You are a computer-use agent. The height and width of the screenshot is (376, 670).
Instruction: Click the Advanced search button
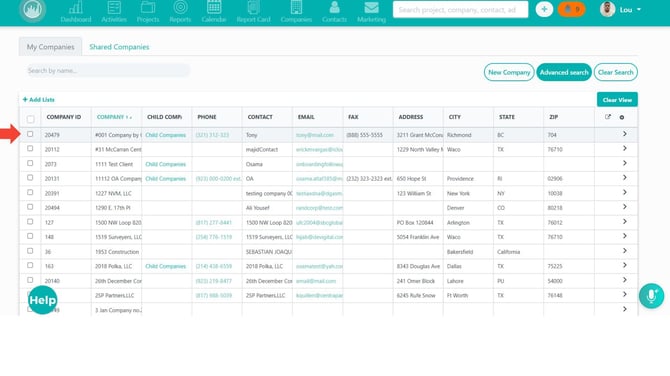pos(564,72)
